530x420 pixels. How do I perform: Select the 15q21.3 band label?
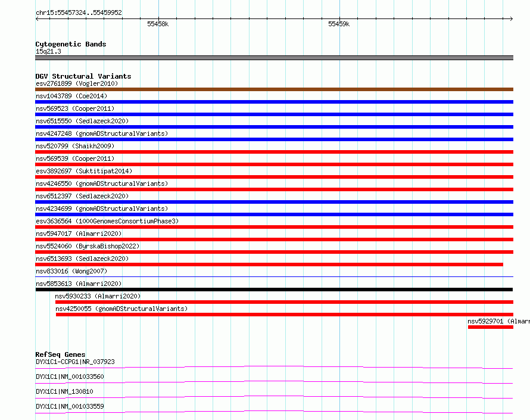click(48, 51)
